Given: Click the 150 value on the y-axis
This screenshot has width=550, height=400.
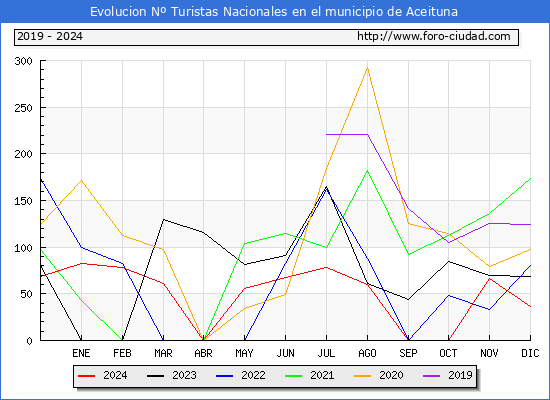Looking at the screenshot, I should click(x=24, y=201).
